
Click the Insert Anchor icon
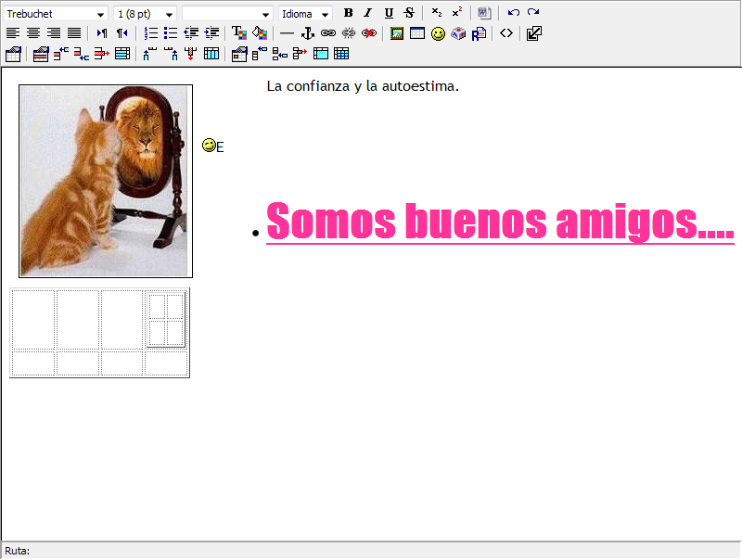(x=308, y=33)
